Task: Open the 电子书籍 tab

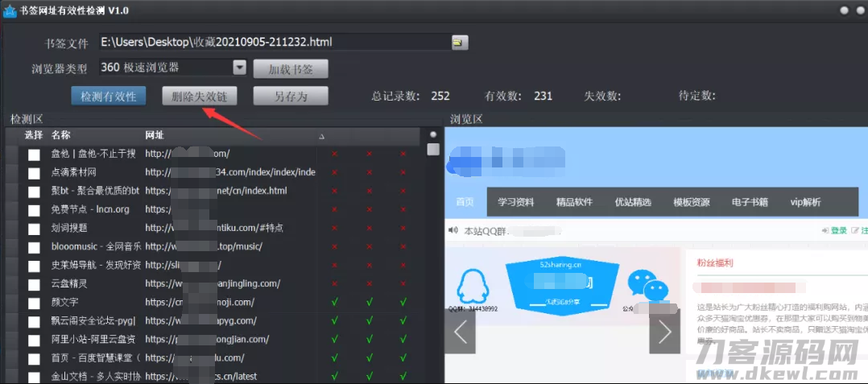Action: click(x=750, y=202)
